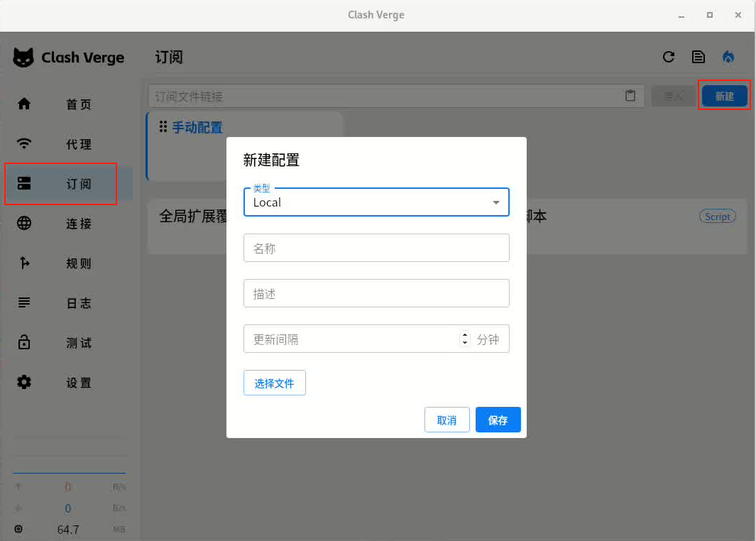Click the settings gear icon

[24, 383]
